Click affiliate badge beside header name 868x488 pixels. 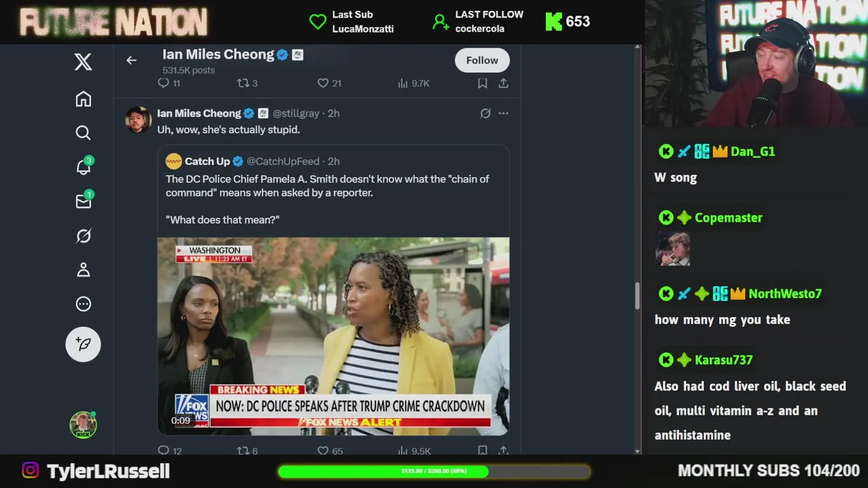click(x=298, y=56)
